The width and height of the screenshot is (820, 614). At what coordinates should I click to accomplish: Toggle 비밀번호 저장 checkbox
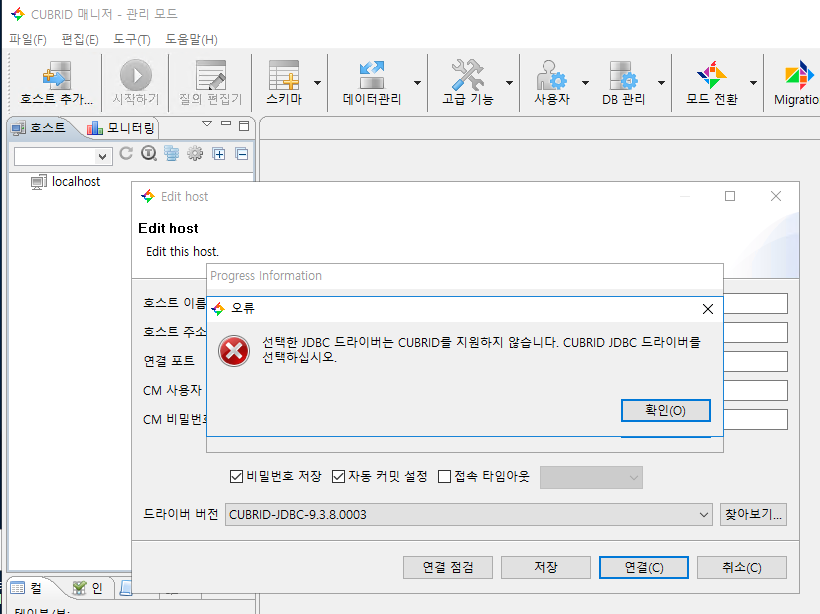coord(236,476)
